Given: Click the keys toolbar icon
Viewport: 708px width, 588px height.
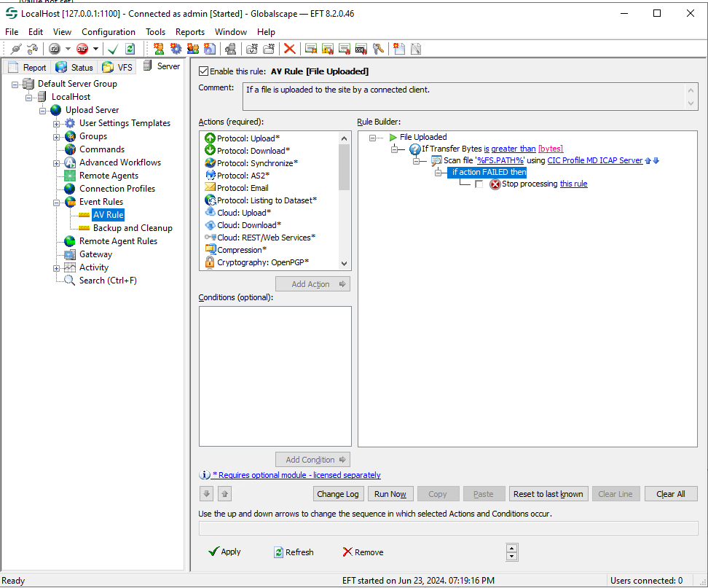Looking at the screenshot, I should (x=378, y=49).
